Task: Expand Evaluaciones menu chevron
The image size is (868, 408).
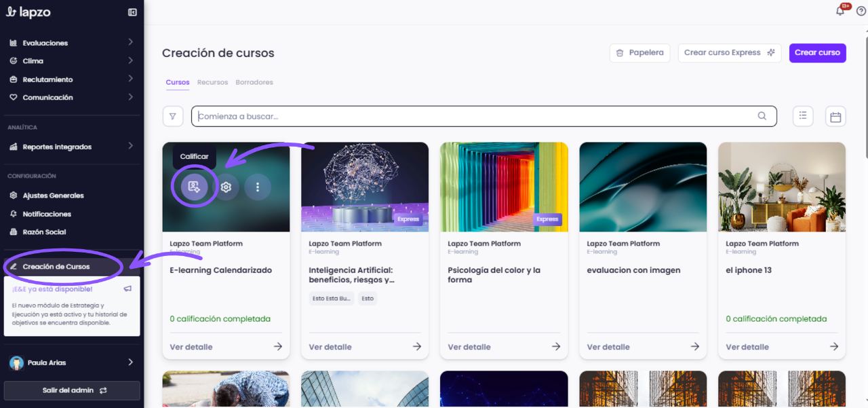Action: [130, 43]
